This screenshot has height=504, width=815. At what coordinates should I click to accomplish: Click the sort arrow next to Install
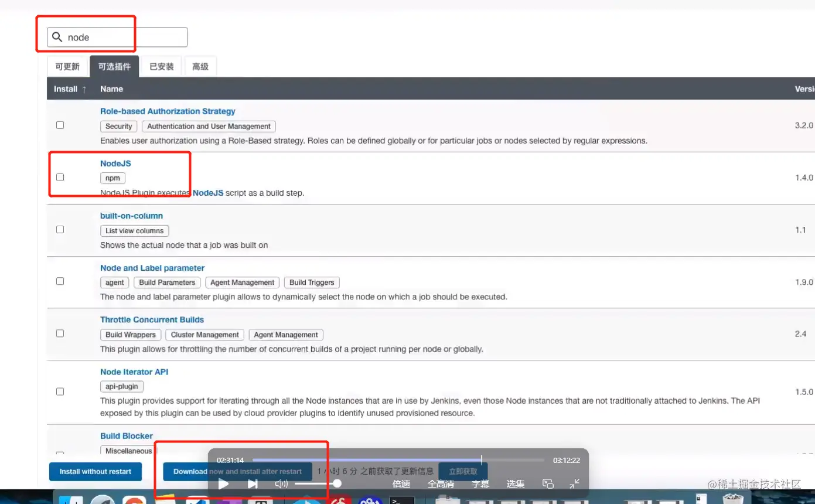[x=84, y=89]
